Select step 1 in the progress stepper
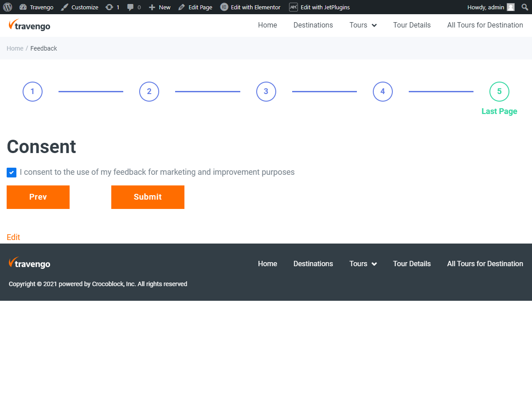Image resolution: width=532 pixels, height=417 pixels. click(x=32, y=91)
